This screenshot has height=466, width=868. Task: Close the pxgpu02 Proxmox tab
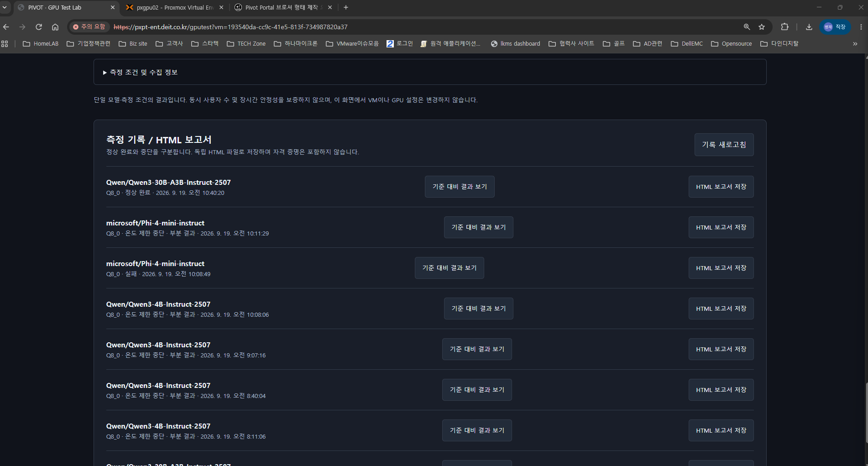221,7
